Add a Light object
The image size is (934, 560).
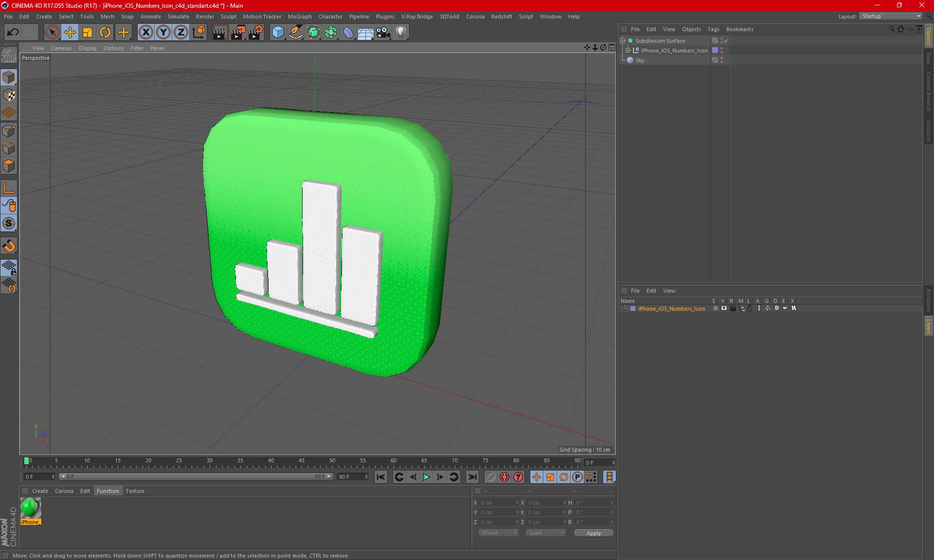[x=401, y=32]
